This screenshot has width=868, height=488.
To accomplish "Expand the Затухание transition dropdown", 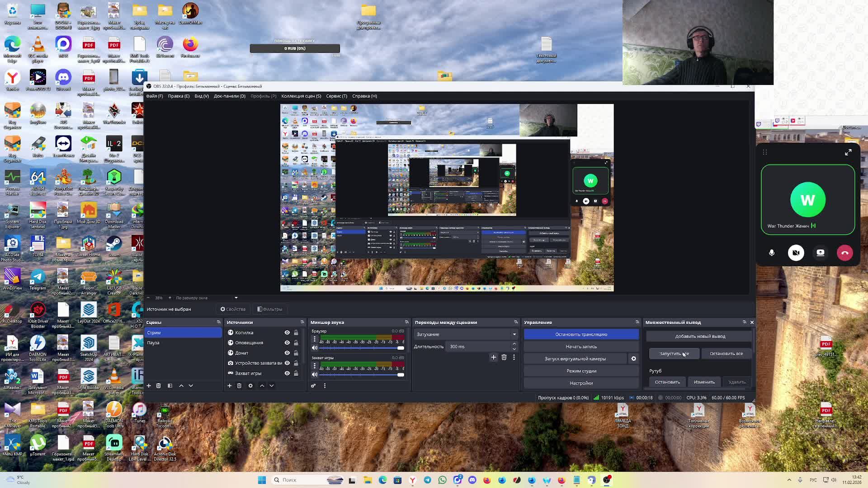I will tap(514, 334).
